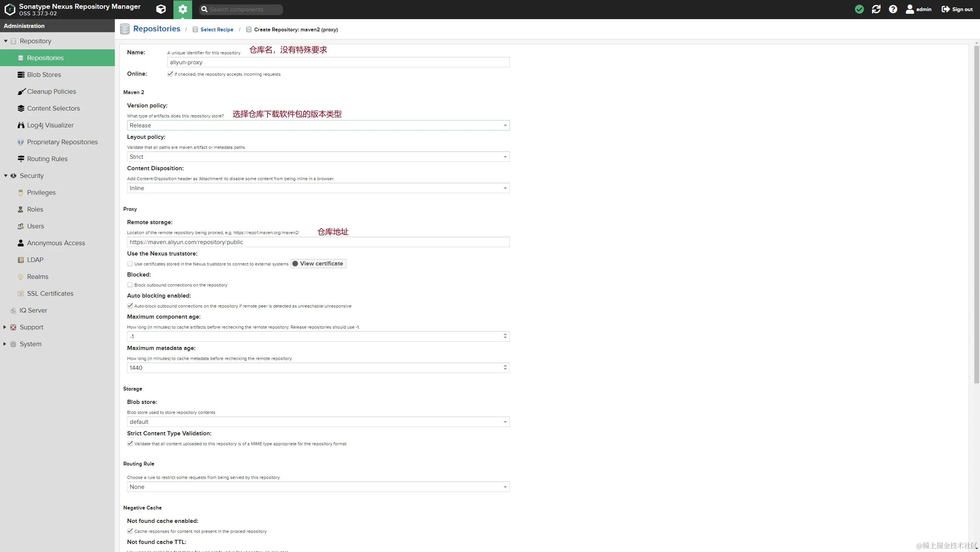Open Log4j Visualizer binoculars item

coord(50,125)
